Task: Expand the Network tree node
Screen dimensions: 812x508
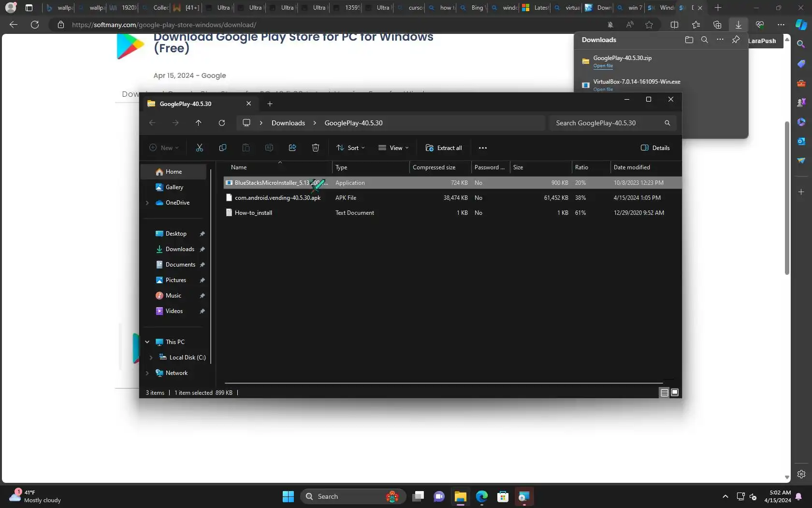Action: [147, 373]
